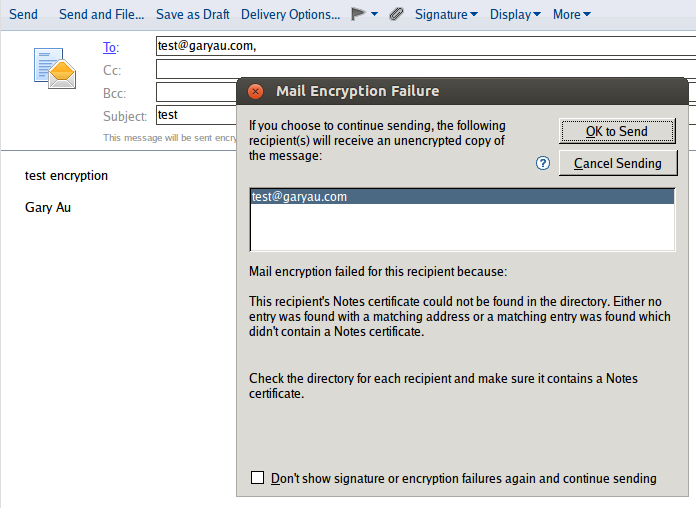
Task: Click the paperclip attachment icon
Action: click(396, 14)
